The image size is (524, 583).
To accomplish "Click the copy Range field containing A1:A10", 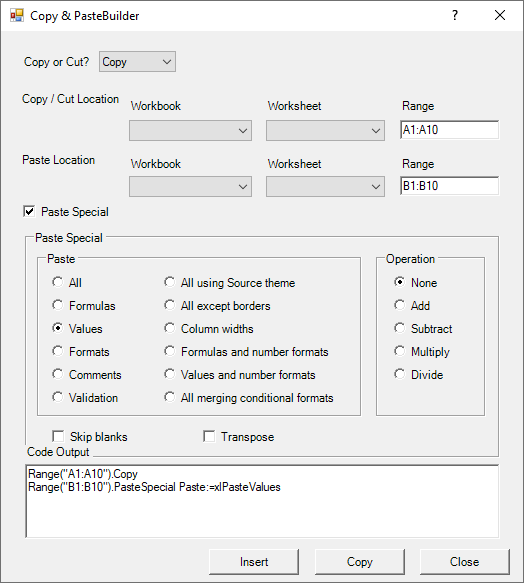I will 450,130.
